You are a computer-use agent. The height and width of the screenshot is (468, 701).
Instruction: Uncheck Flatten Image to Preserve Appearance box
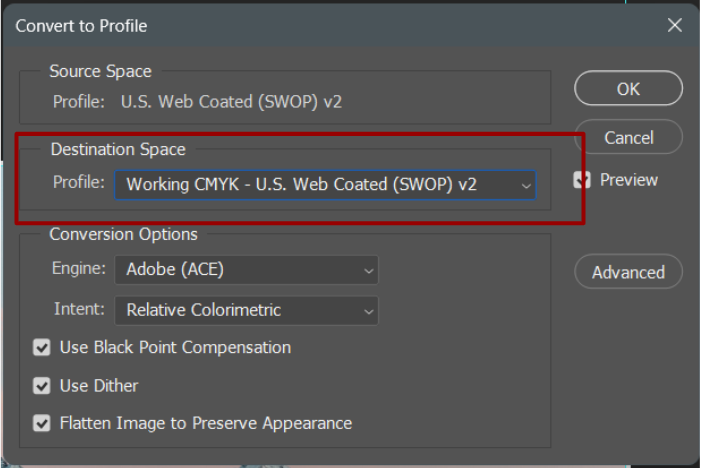(x=42, y=423)
